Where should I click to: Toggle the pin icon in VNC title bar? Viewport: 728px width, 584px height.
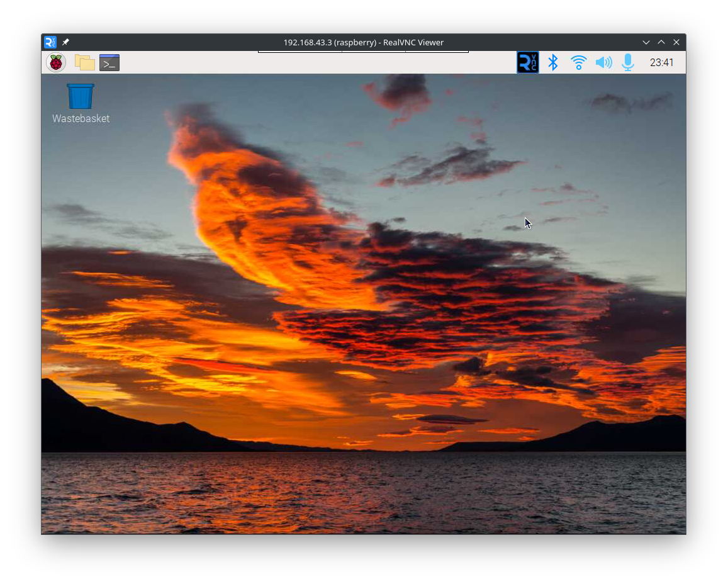[x=65, y=42]
